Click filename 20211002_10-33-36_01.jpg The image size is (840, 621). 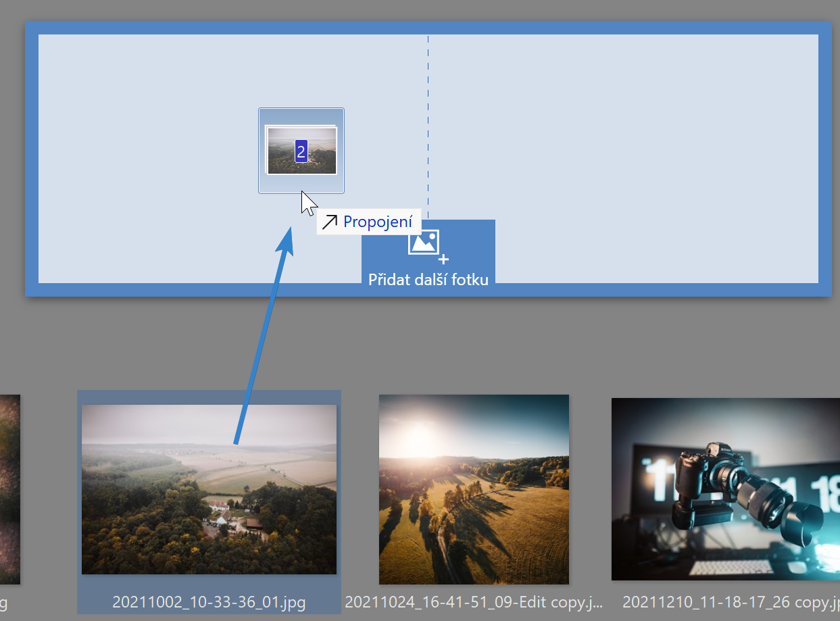click(x=209, y=601)
